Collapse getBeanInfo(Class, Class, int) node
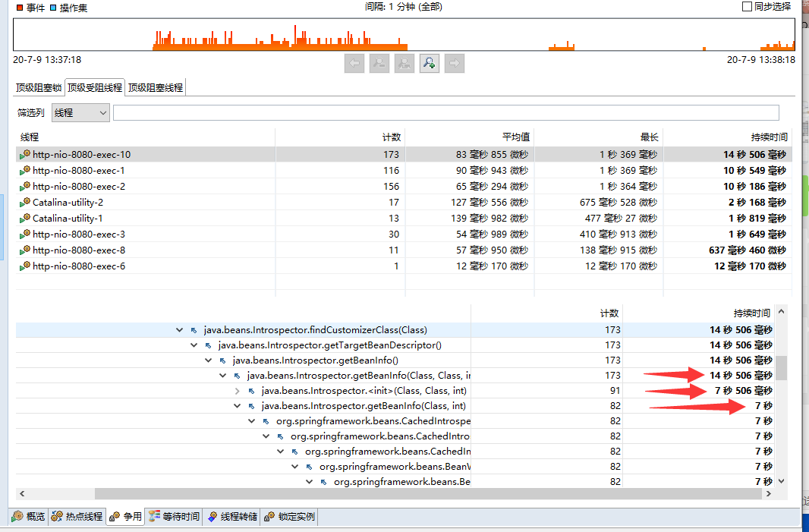Image resolution: width=809 pixels, height=532 pixels. 222,376
